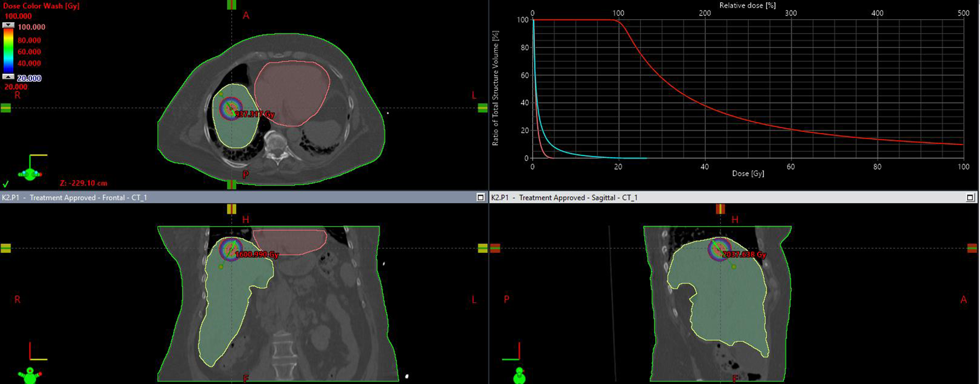980x384 pixels.
Task: Click the upper dose limit down-arrow at 100.000
Action: [8, 26]
